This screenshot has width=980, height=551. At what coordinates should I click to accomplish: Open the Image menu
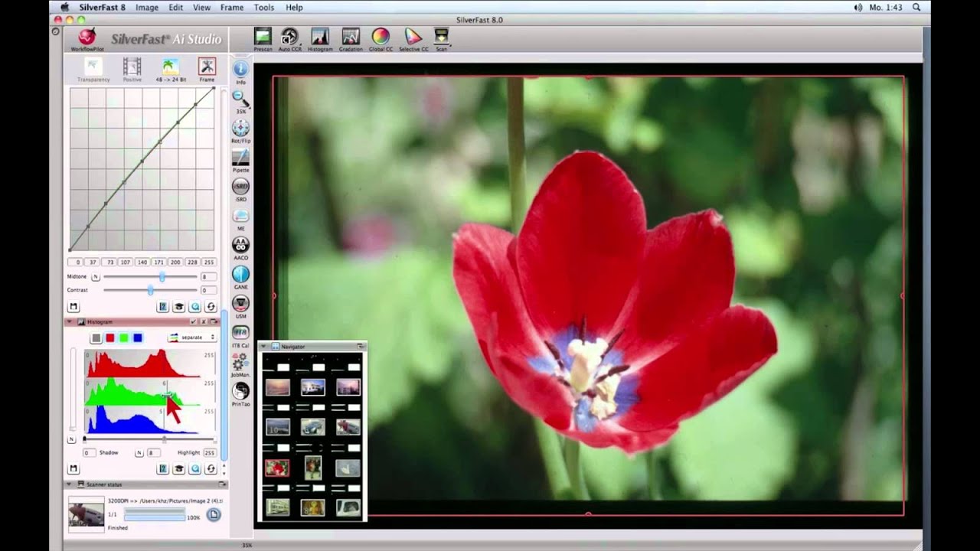tap(146, 7)
